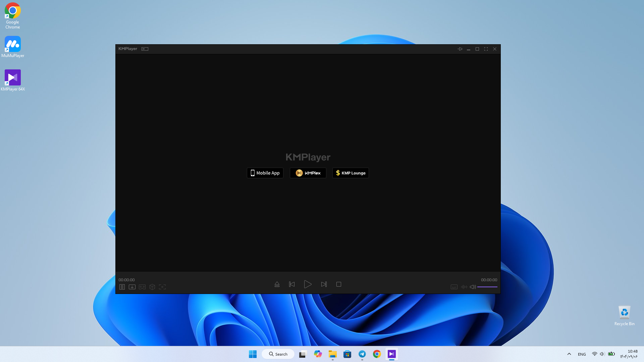Click the battery tray icon
Screen dimensions: 644x362
click(x=611, y=354)
